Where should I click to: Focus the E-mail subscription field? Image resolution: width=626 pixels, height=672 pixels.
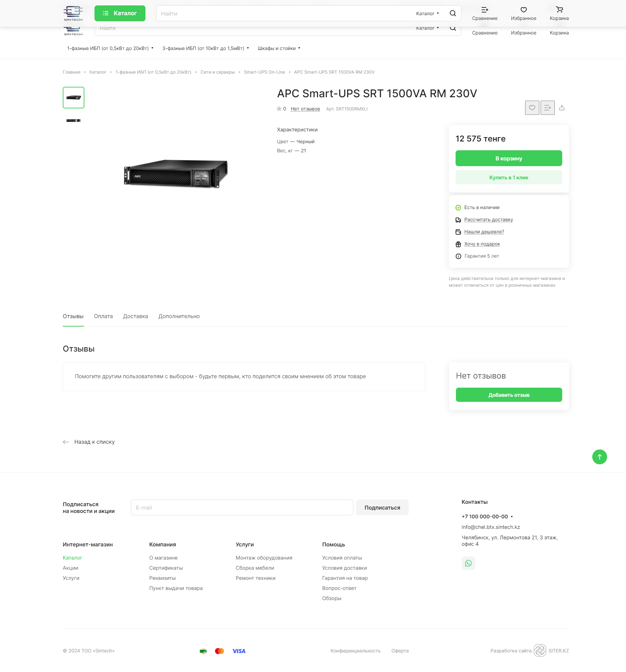pos(242,508)
